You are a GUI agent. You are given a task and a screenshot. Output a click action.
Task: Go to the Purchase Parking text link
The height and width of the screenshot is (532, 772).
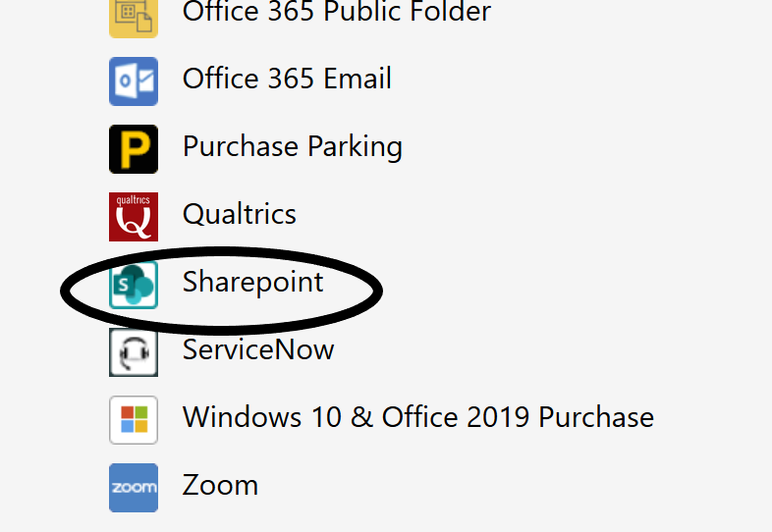point(292,147)
